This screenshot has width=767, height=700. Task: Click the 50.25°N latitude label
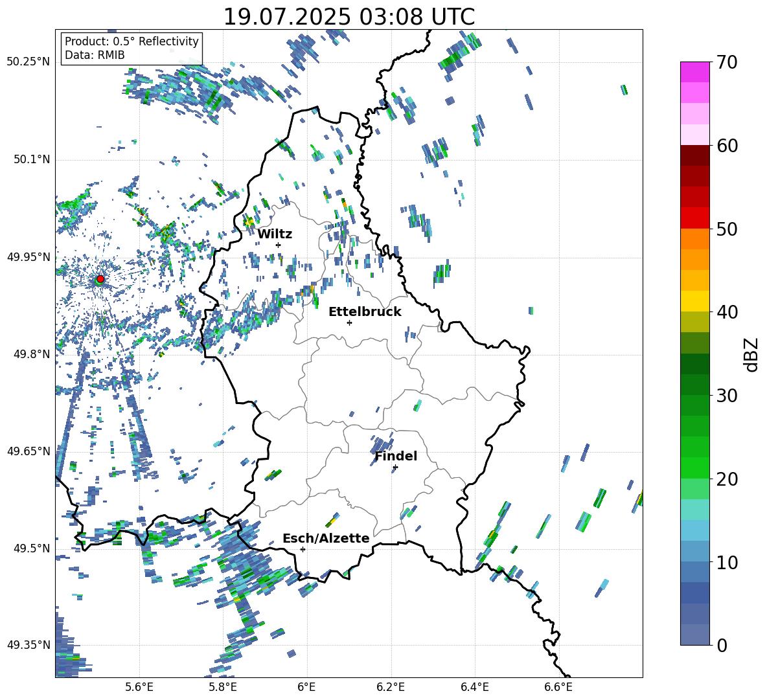[29, 62]
